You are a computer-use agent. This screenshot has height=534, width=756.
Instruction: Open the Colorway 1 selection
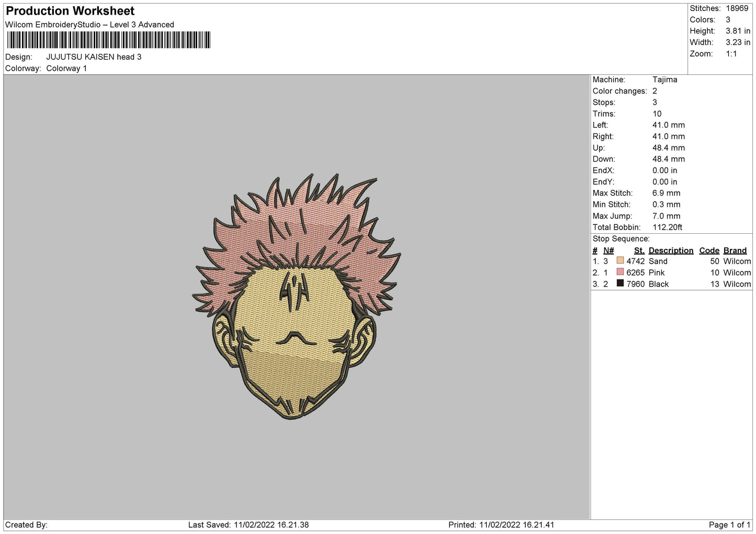point(67,68)
